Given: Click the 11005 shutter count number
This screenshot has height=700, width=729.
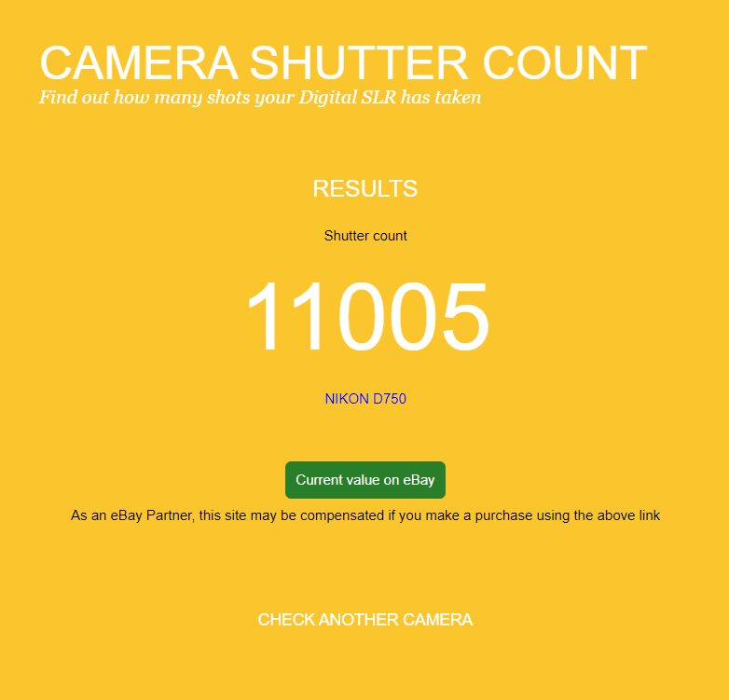Looking at the screenshot, I should [x=367, y=316].
